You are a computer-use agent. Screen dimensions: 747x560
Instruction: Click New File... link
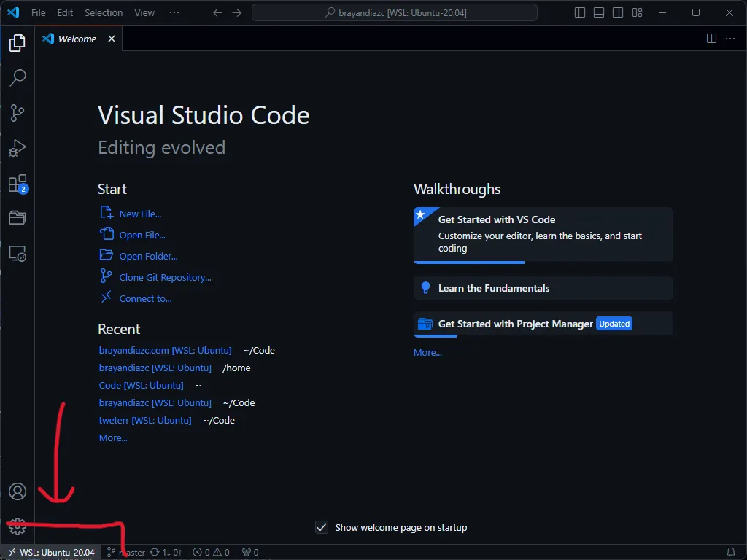click(x=140, y=214)
